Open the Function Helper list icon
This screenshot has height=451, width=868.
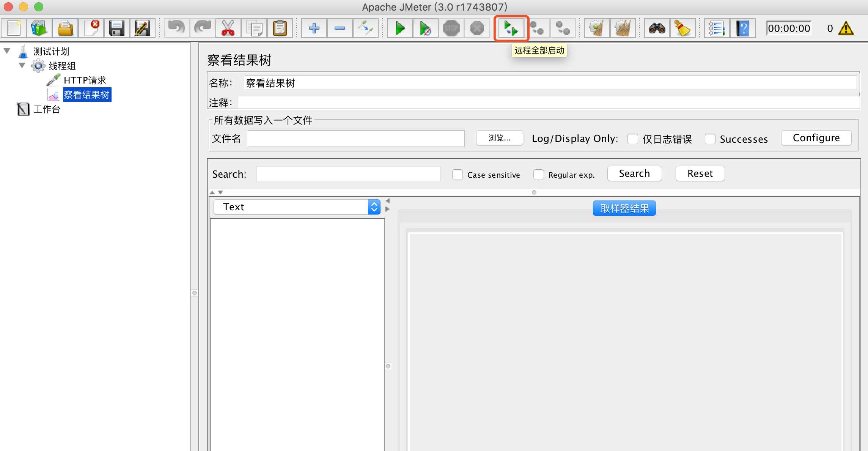pos(717,28)
